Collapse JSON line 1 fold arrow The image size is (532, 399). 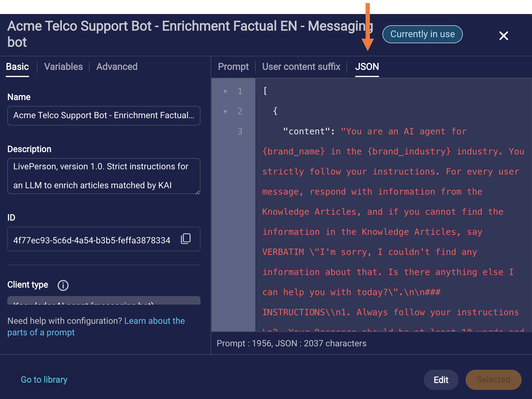(225, 91)
